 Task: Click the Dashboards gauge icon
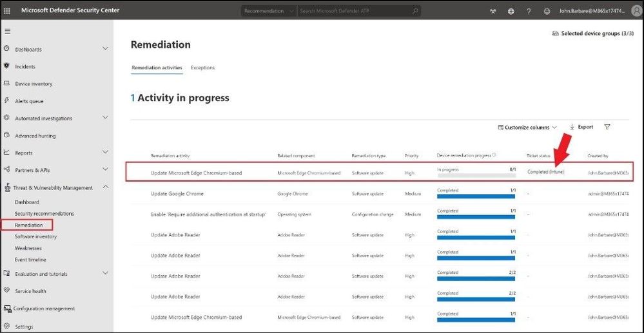pyautogui.click(x=6, y=48)
